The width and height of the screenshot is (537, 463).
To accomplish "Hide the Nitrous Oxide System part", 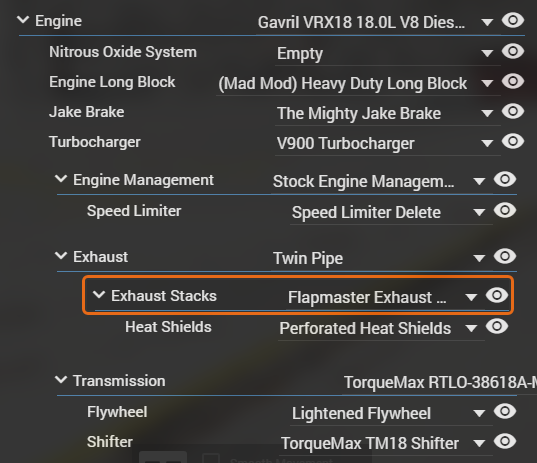I will point(513,51).
